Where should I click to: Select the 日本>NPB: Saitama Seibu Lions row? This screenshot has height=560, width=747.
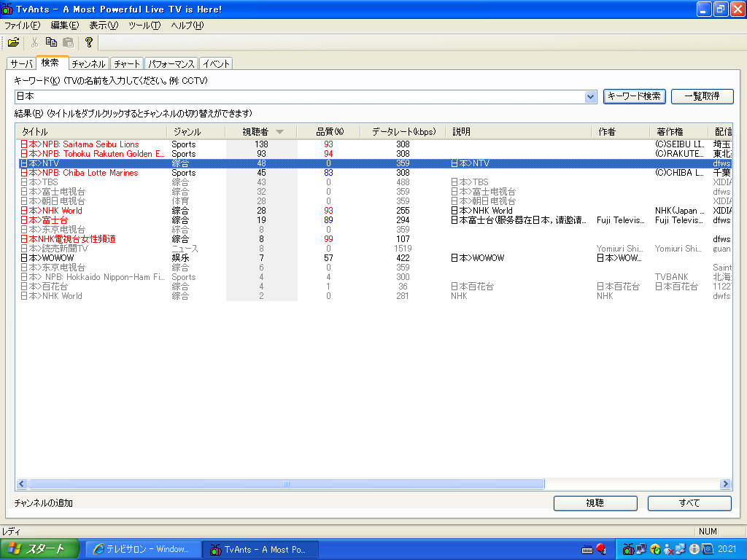[374, 144]
